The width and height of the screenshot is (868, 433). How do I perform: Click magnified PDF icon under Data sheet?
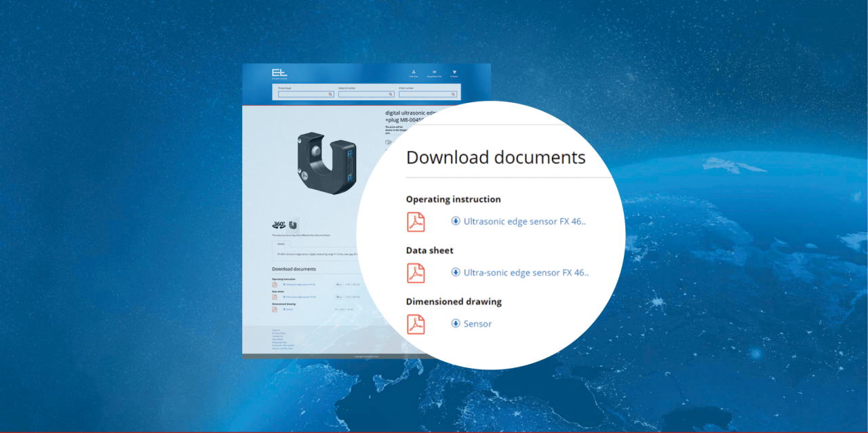(x=416, y=272)
